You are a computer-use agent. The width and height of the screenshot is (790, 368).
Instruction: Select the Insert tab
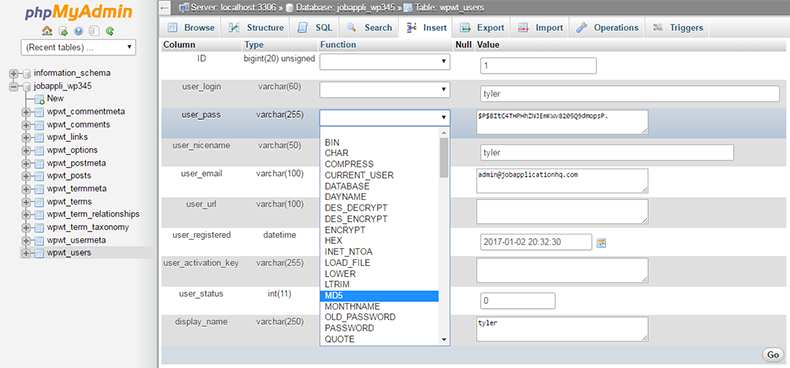coord(426,28)
